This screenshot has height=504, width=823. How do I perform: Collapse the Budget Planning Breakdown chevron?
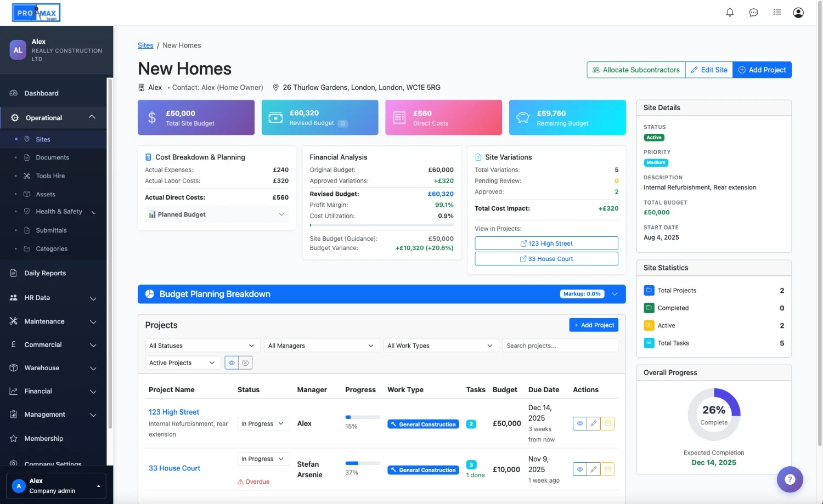pos(615,294)
